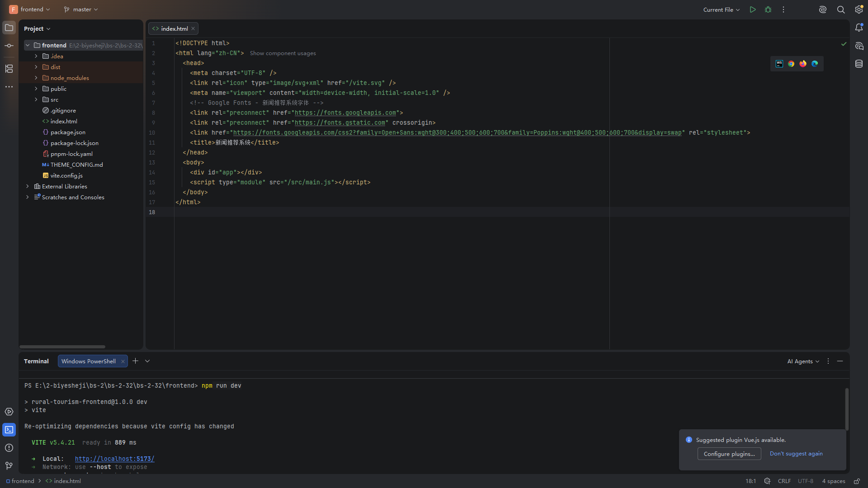
Task: Close the index.html editor tab
Action: (x=193, y=28)
